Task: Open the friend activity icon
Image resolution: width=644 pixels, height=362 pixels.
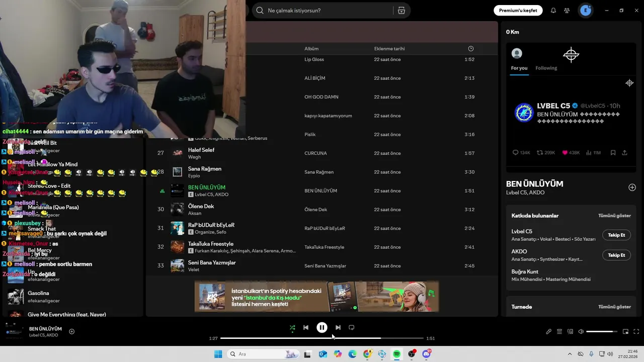Action: pos(567,11)
